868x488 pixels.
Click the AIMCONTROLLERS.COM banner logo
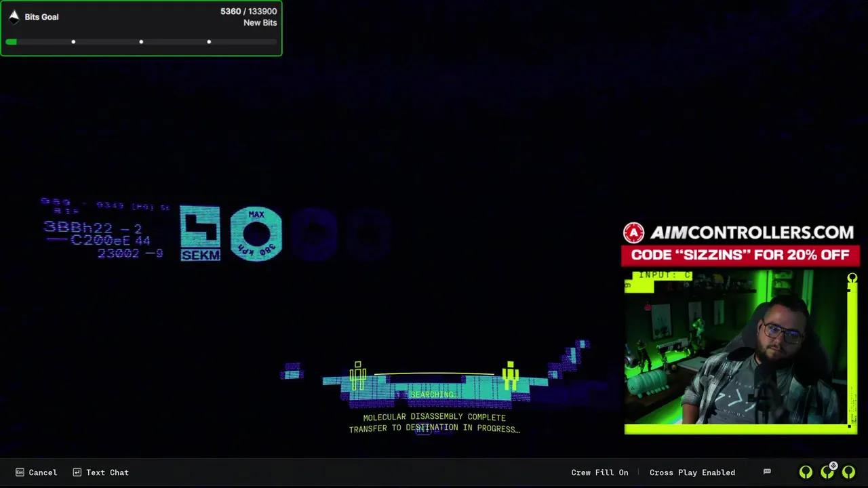[739, 233]
